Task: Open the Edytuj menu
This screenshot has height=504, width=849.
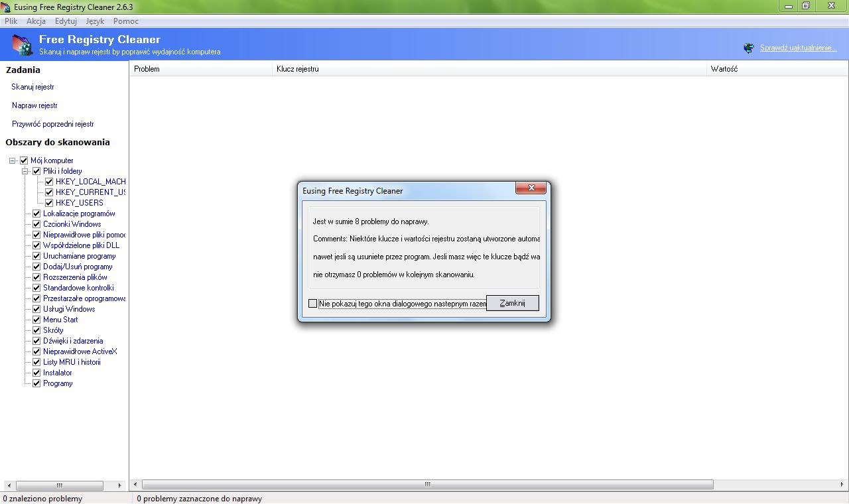Action: point(66,21)
